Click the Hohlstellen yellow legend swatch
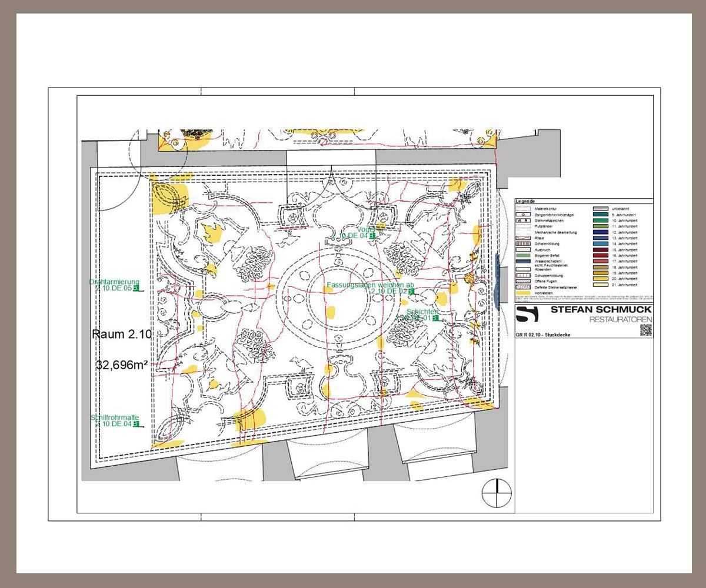706x588 pixels. coord(523,292)
